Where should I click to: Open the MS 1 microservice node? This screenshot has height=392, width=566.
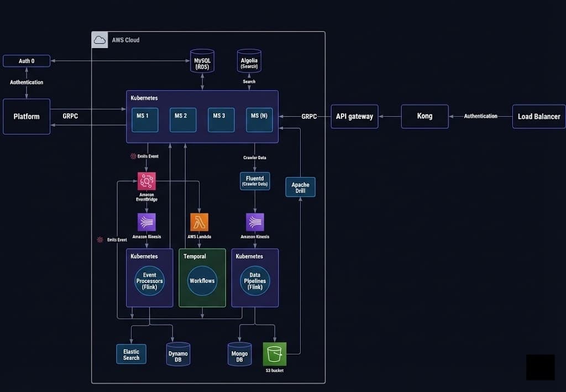(x=144, y=119)
